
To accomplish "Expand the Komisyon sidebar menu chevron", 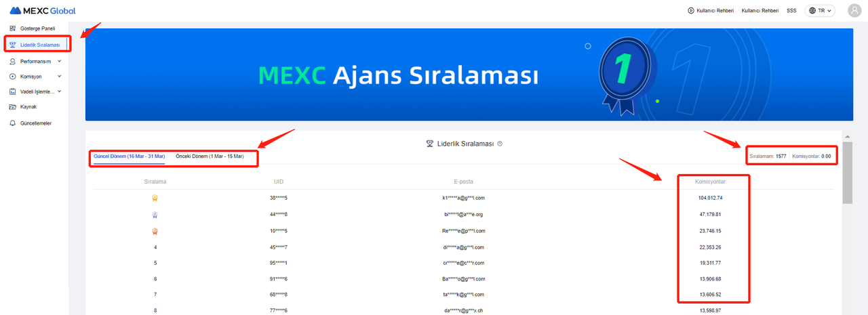I will [x=60, y=77].
